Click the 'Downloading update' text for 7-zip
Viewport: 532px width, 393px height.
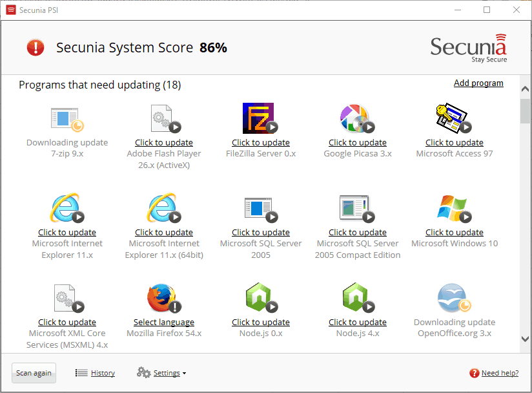67,142
